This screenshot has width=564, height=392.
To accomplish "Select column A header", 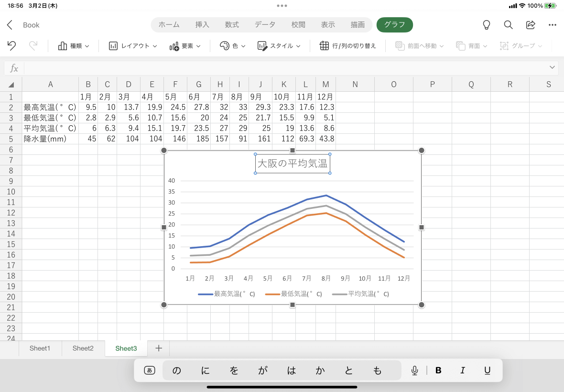I will 50,85.
